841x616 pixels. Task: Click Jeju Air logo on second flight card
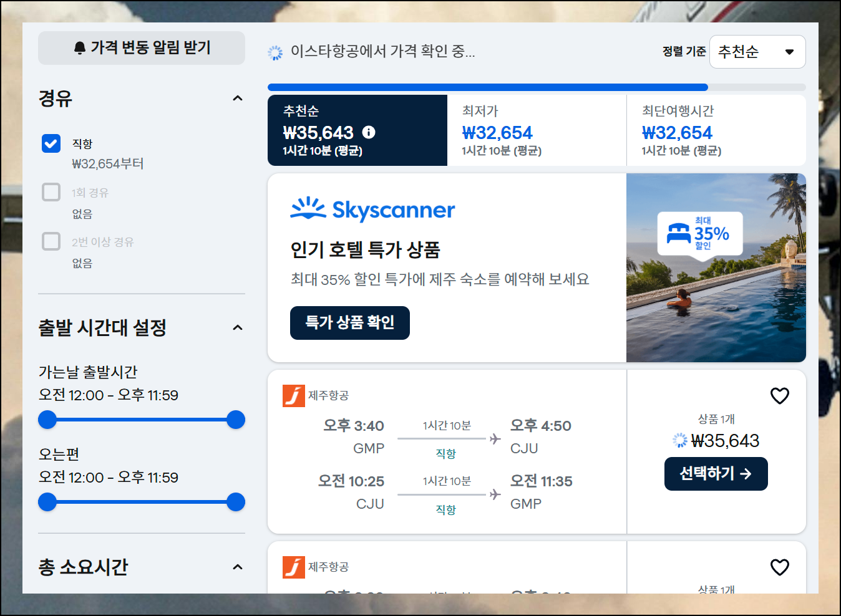tap(294, 567)
